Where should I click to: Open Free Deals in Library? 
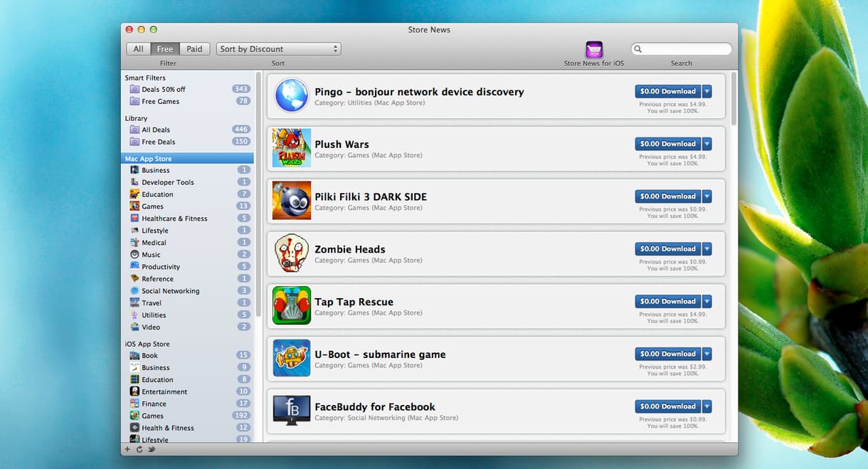tap(186, 142)
